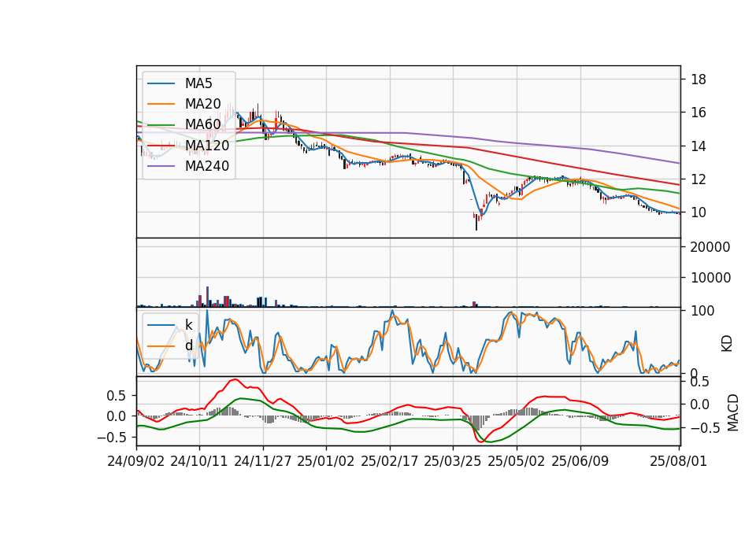Click the 25/03/25 date axis label
756x543 pixels.
(x=453, y=461)
